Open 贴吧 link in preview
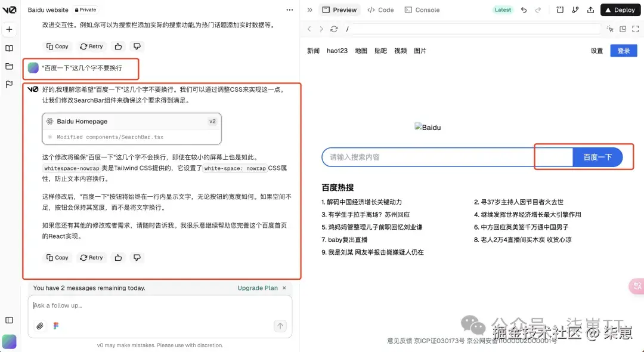 tap(380, 51)
